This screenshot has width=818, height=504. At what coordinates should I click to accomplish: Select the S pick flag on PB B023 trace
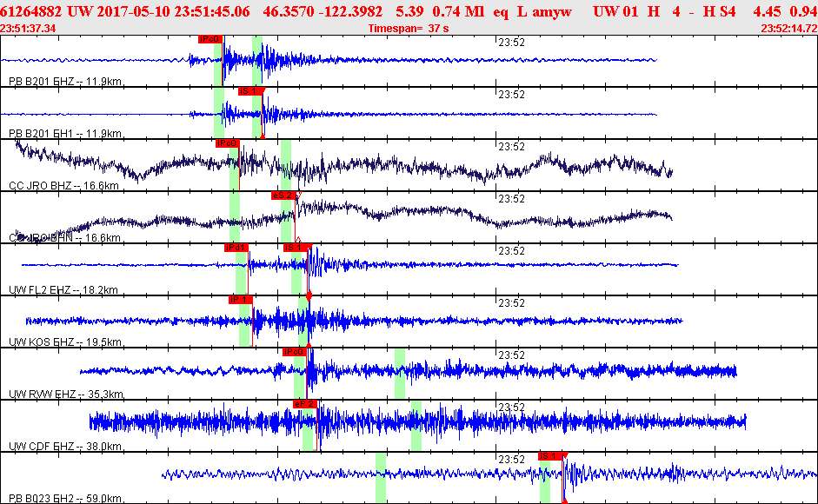(550, 456)
